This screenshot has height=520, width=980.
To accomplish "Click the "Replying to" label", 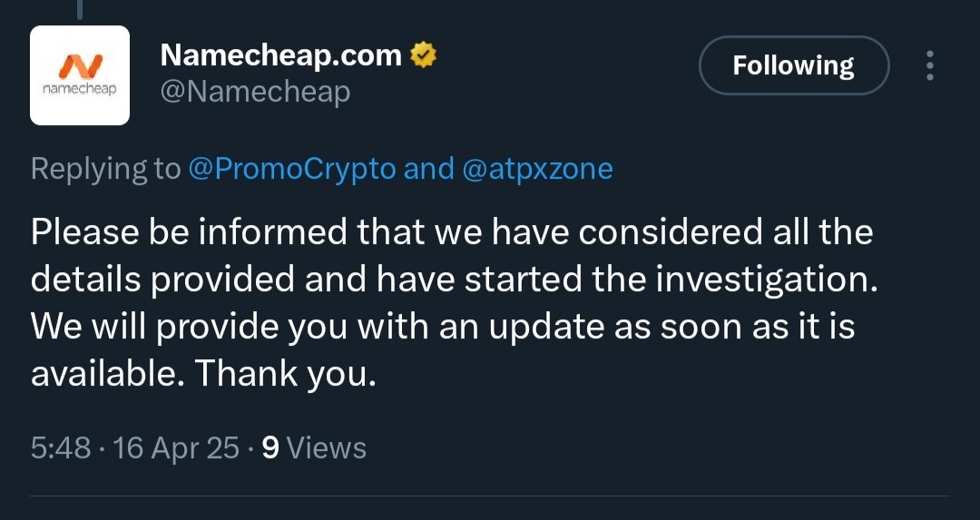I will click(105, 169).
